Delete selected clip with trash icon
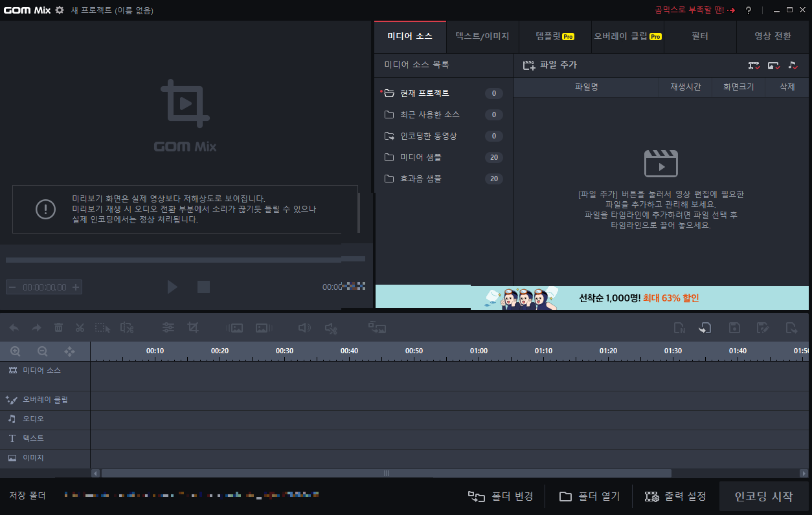Image resolution: width=812 pixels, height=515 pixels. [x=58, y=328]
